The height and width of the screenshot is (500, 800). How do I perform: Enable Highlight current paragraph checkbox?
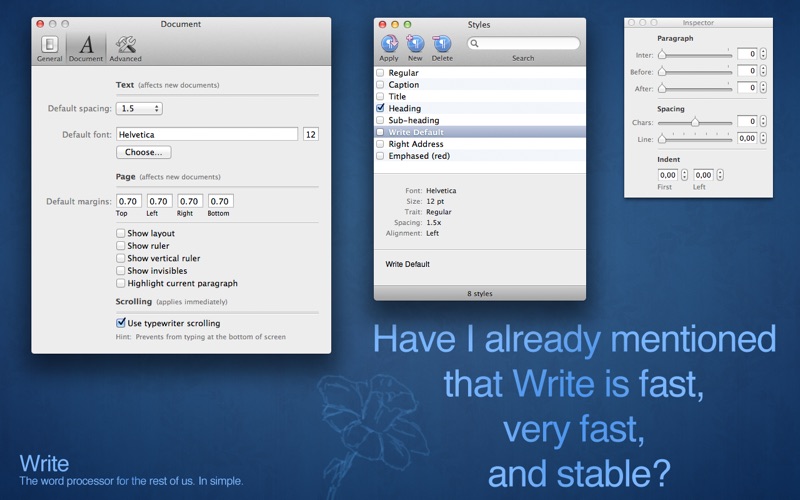(x=120, y=283)
